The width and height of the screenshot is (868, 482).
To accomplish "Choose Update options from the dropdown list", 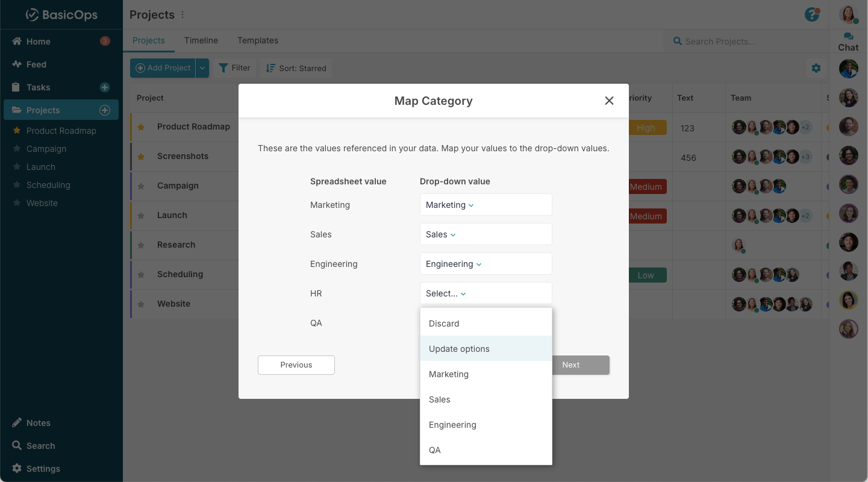I will (459, 349).
